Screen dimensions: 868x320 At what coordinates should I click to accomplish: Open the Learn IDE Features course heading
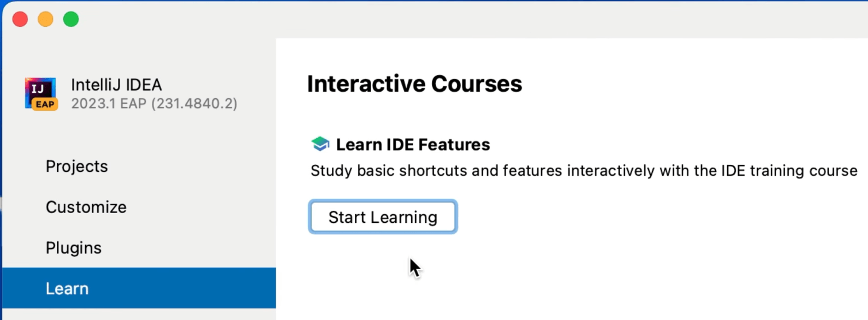(413, 144)
